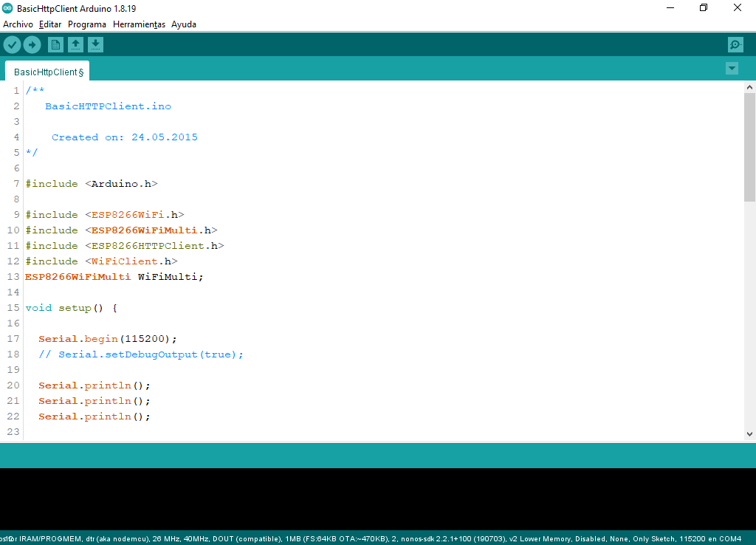Close the Arduino IDE window
The width and height of the screenshot is (756, 545).
738,7
